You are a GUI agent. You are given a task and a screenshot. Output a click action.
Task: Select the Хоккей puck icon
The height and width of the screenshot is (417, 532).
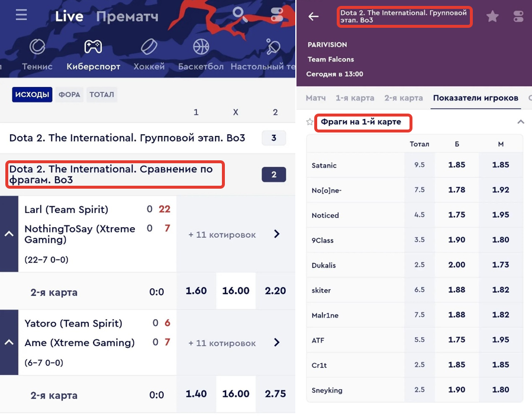149,47
